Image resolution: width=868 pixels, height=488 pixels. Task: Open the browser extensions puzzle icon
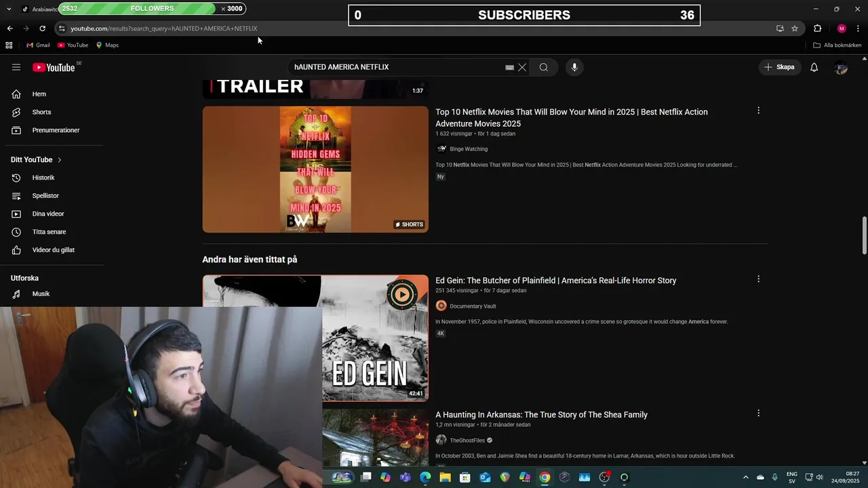(817, 28)
